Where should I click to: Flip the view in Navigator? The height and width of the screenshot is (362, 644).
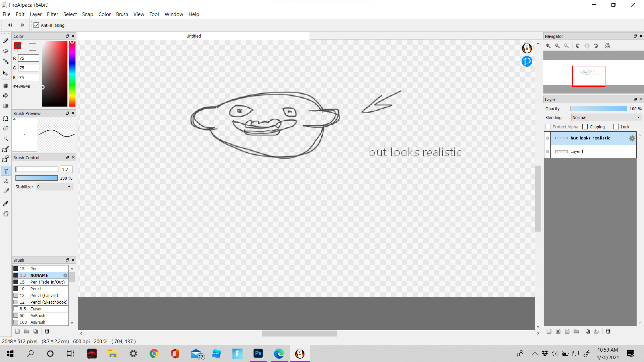pos(607,46)
